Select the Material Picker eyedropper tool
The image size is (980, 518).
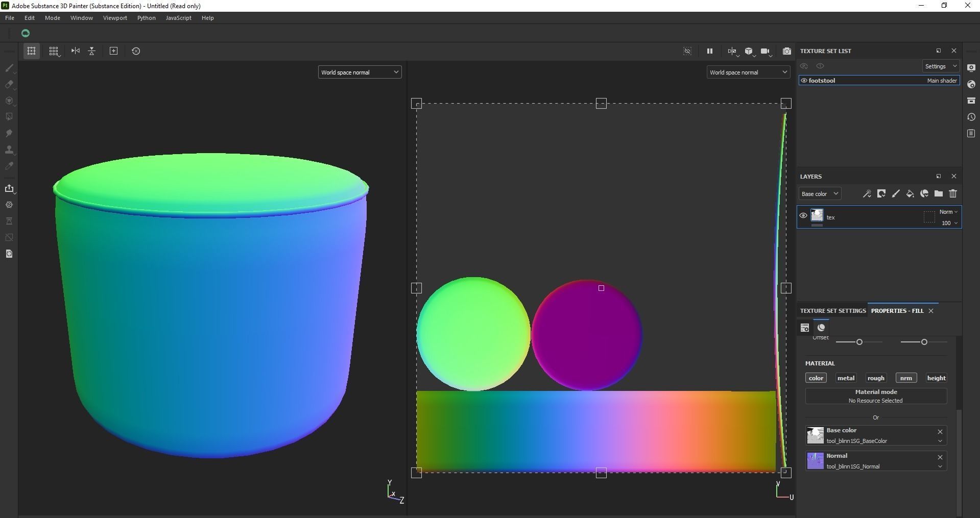click(9, 166)
